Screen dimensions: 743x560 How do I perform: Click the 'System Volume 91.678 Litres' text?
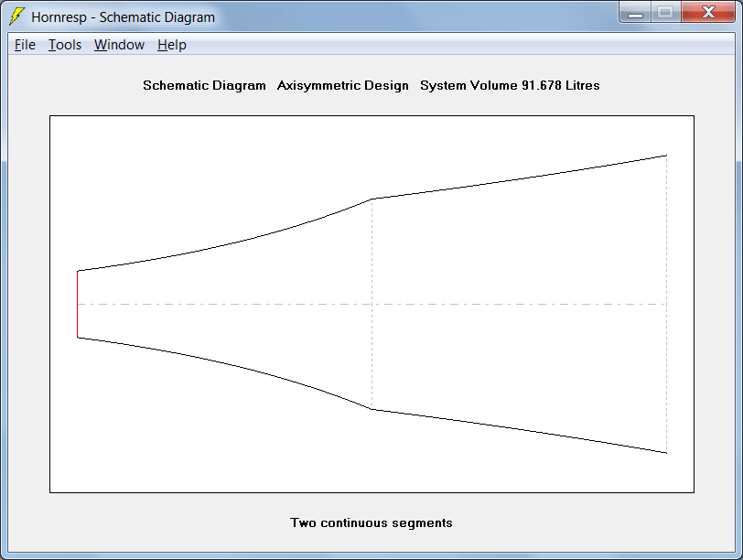(x=510, y=85)
